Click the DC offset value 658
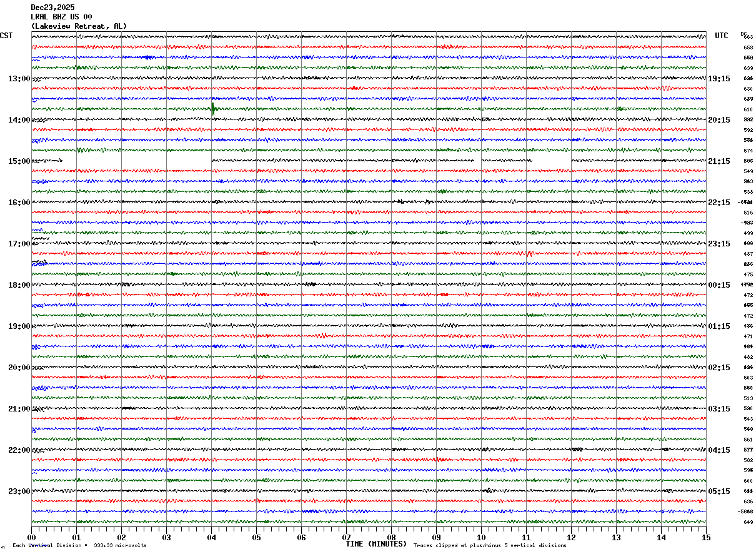The width and height of the screenshot is (756, 554). [748, 48]
